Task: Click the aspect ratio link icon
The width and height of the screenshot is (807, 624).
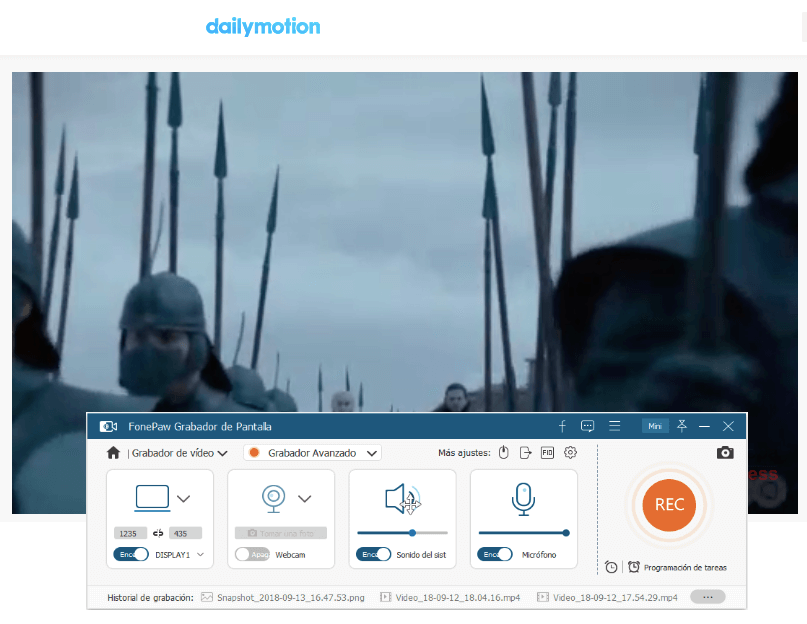Action: (x=158, y=533)
